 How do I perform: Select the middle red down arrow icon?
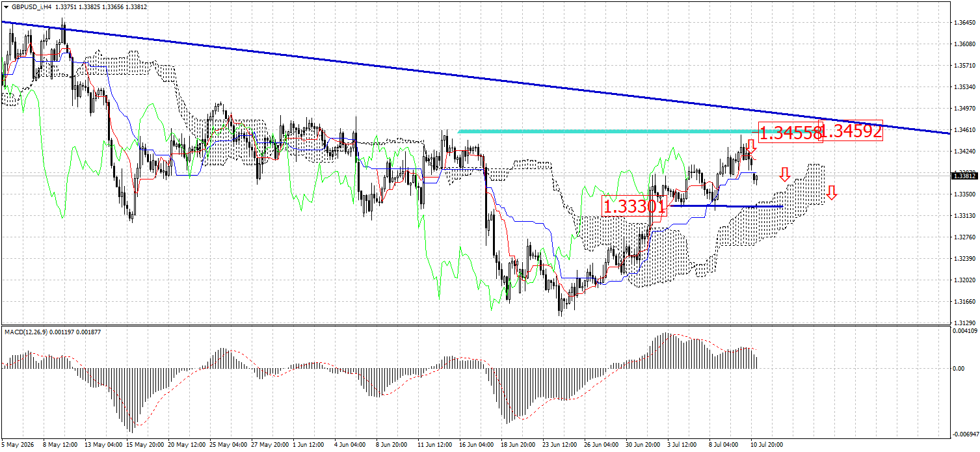pyautogui.click(x=785, y=174)
